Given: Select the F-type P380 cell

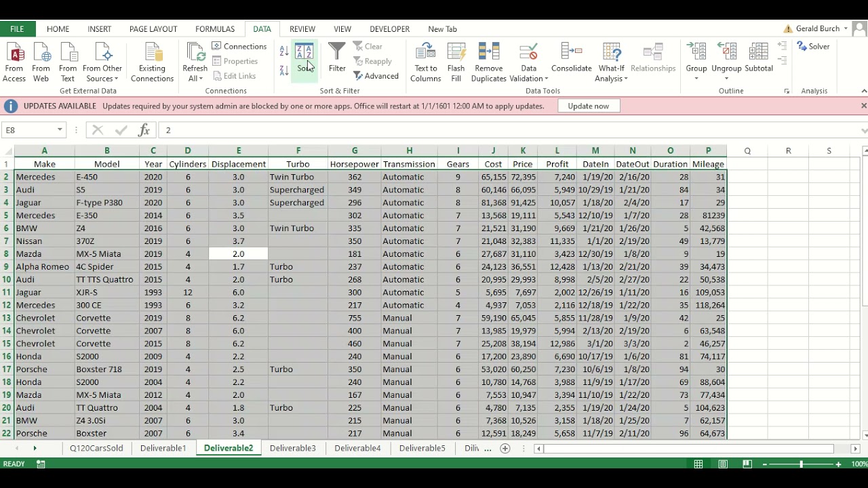Looking at the screenshot, I should pyautogui.click(x=106, y=203).
